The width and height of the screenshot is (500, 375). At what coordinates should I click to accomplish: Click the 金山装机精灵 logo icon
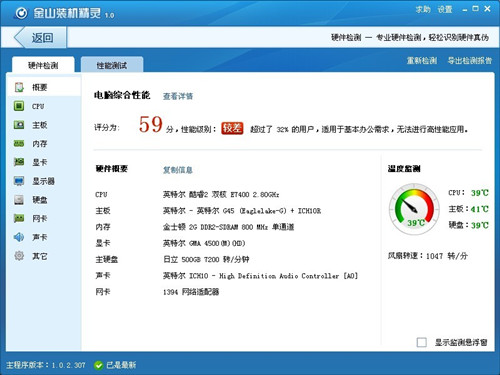21,13
